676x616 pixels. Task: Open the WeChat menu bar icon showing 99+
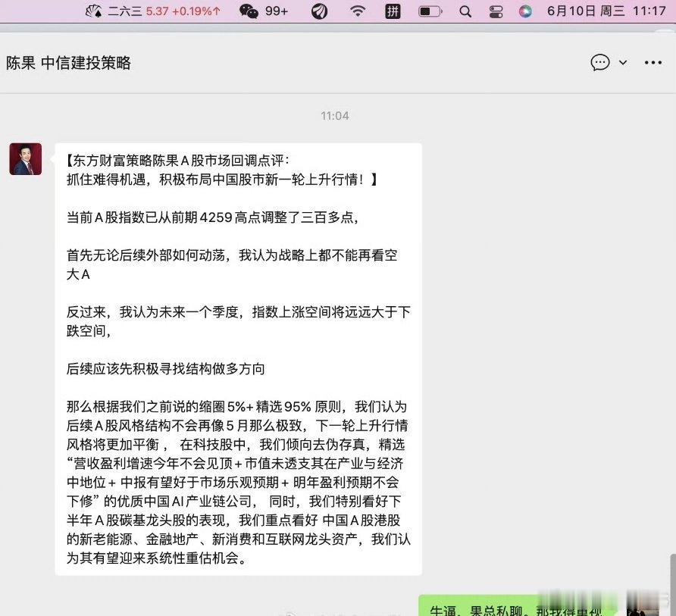point(264,11)
